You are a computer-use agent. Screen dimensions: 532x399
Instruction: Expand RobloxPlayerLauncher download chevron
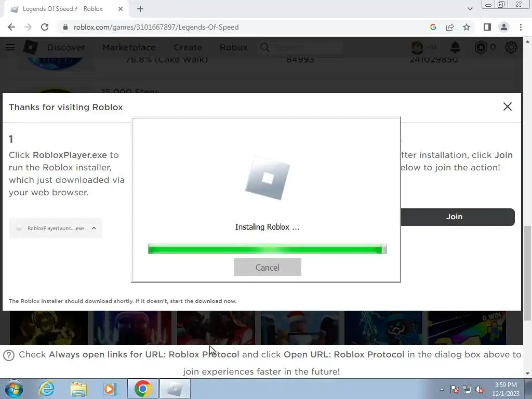point(94,228)
